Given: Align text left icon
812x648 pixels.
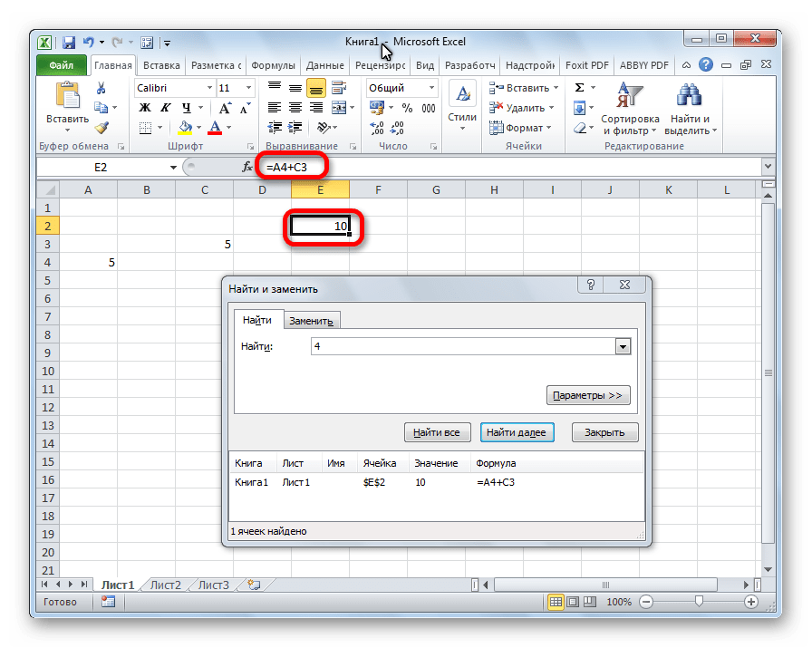Looking at the screenshot, I should 275,108.
